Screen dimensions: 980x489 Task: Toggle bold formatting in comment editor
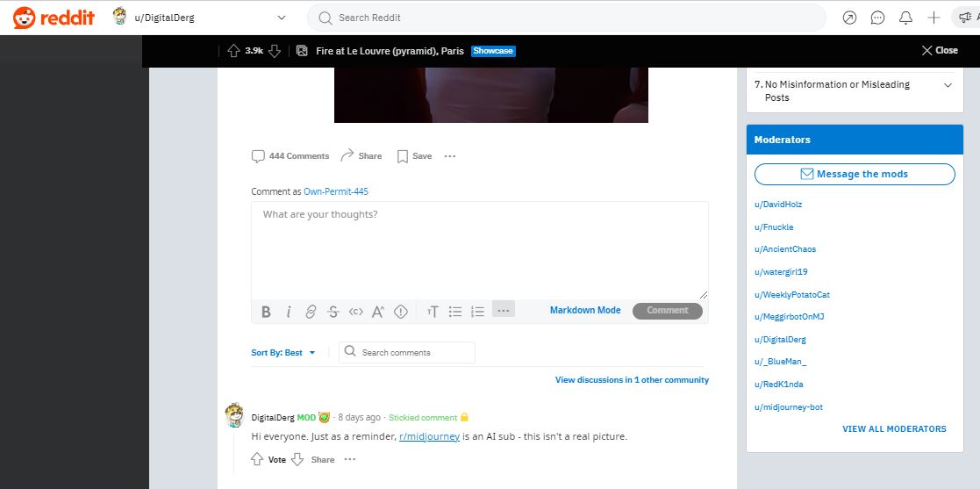pyautogui.click(x=266, y=312)
